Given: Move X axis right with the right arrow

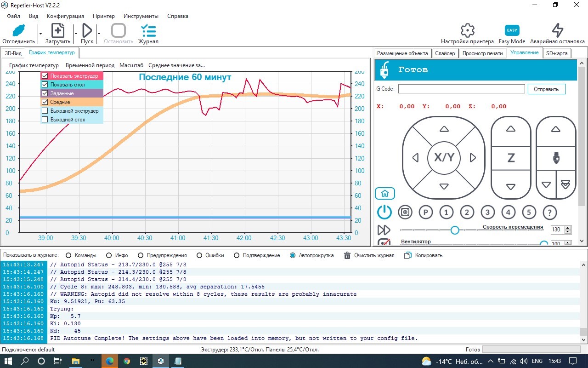Looking at the screenshot, I should coord(473,158).
